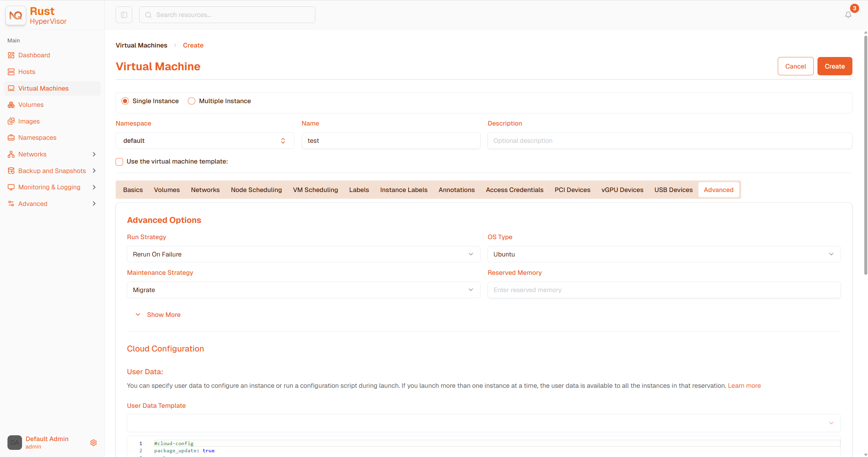Click the Namespaces sidebar icon
868x457 pixels.
pyautogui.click(x=11, y=138)
